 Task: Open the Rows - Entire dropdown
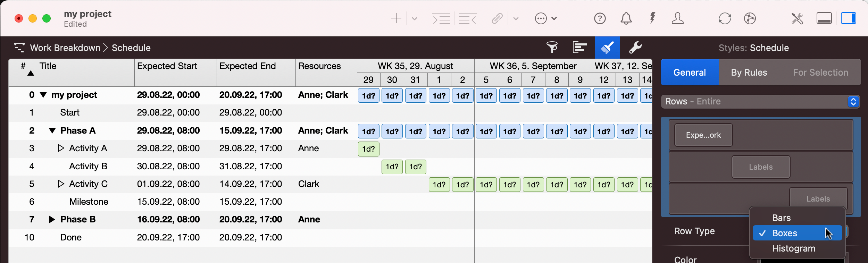coord(760,102)
